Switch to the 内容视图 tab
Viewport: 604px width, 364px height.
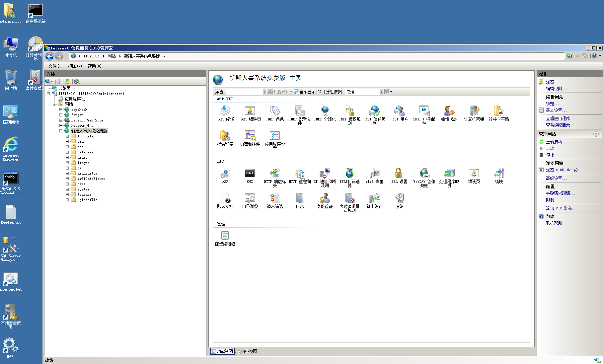point(247,351)
